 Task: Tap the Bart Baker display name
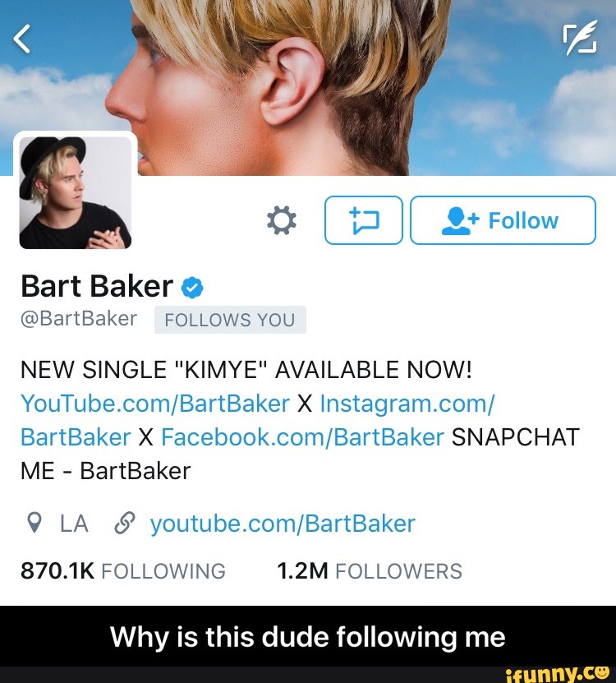pyautogui.click(x=97, y=286)
